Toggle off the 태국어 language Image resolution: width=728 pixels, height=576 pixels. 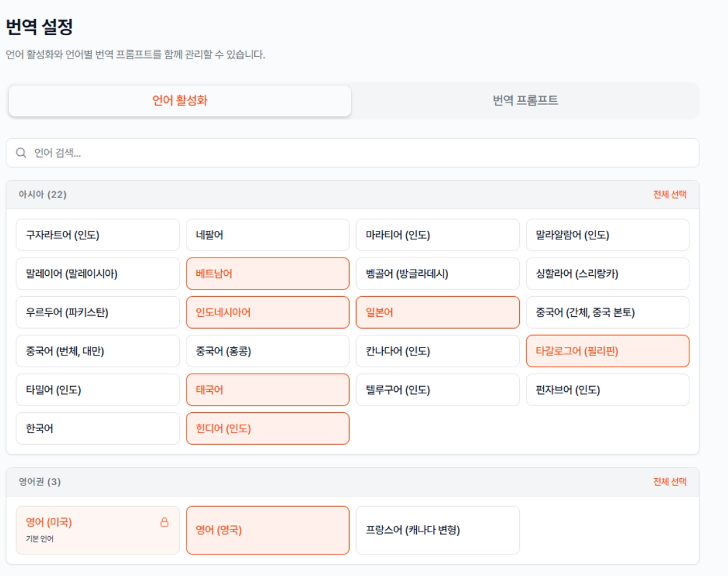point(267,389)
